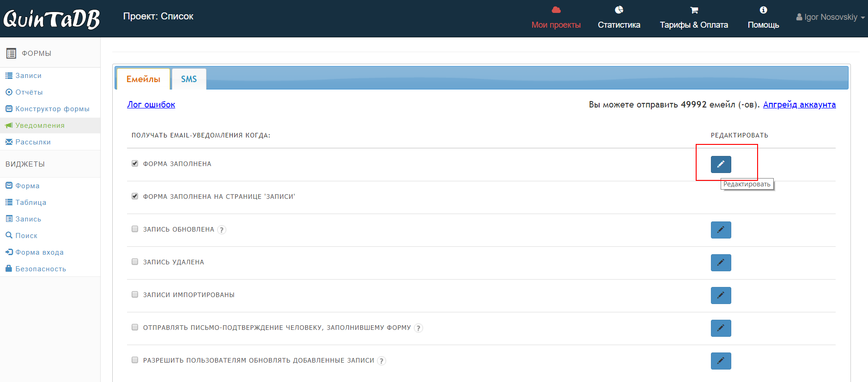Image resolution: width=868 pixels, height=382 pixels.
Task: Open Отчёты in the sidebar
Action: tap(29, 92)
